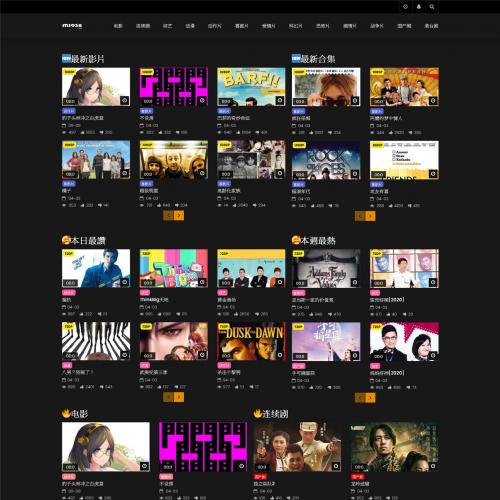Open group poster thumbnail in 最新合集
500x500 pixels.
pyautogui.click(x=404, y=87)
